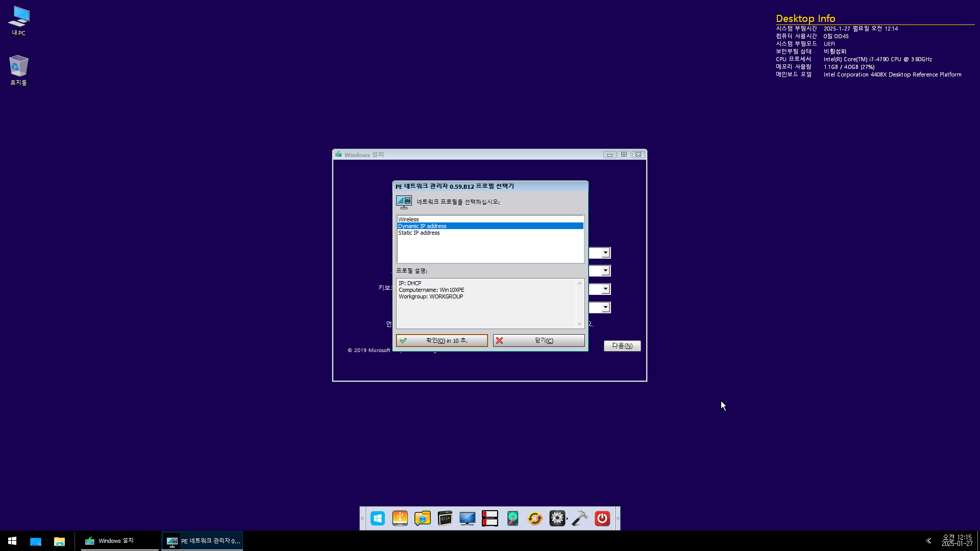This screenshot has width=980, height=551.
Task: Launch the folder magnifier search icon
Action: coord(423,518)
